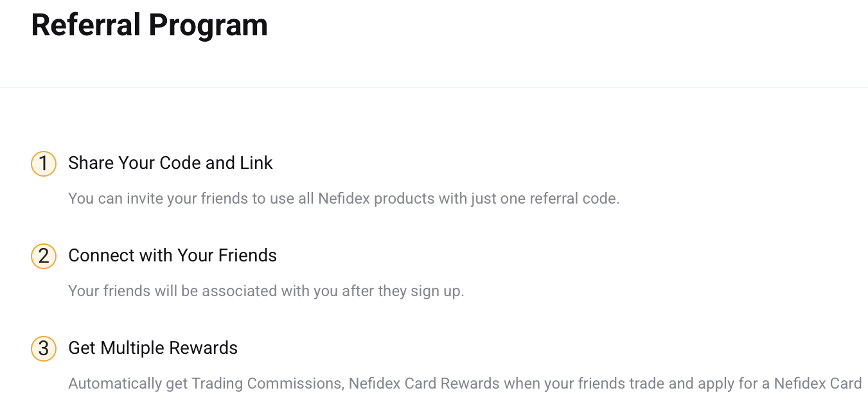Click the phrase "Nefidex products" in step one
The image size is (868, 404).
click(x=376, y=198)
